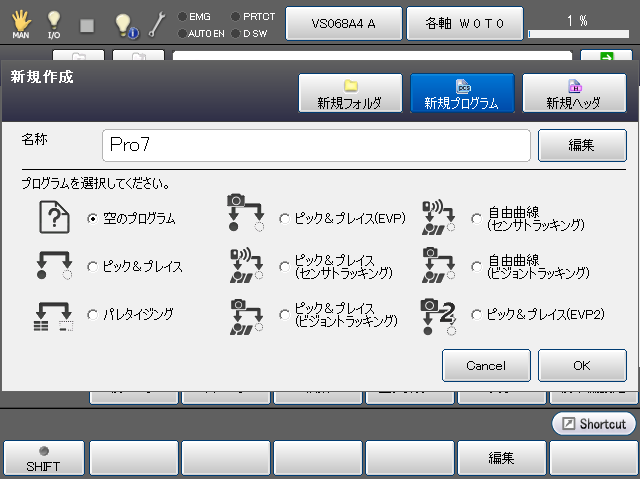Confirm with the OK button

click(582, 365)
